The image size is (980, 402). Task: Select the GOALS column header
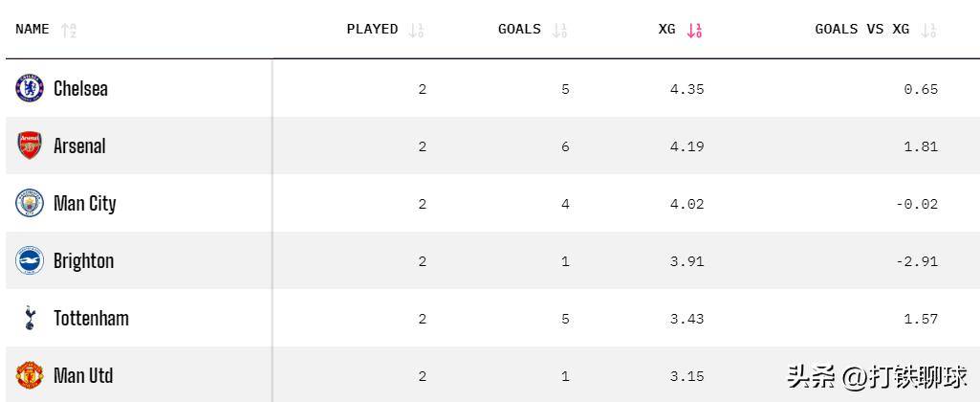(519, 30)
